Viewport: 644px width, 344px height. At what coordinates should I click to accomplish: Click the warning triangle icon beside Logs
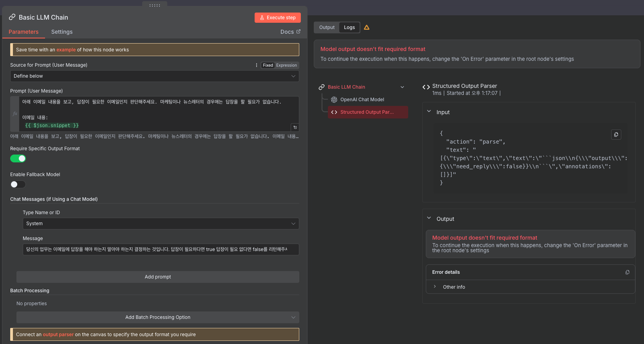[367, 27]
